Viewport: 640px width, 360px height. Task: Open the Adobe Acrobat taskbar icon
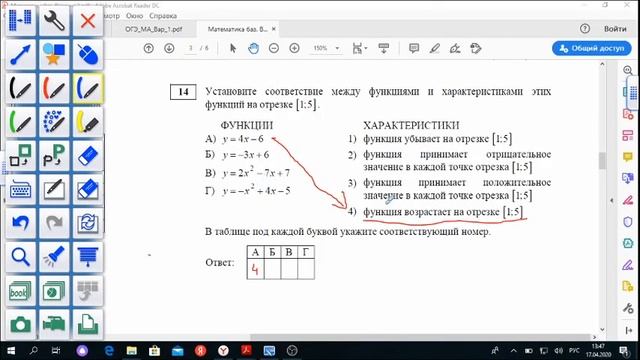click(247, 351)
